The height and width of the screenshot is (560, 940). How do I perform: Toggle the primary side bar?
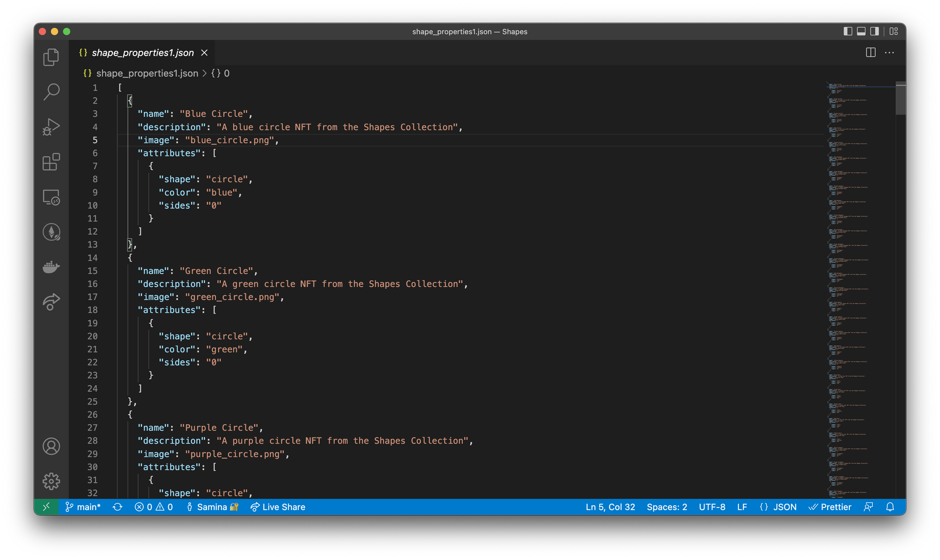coord(848,31)
